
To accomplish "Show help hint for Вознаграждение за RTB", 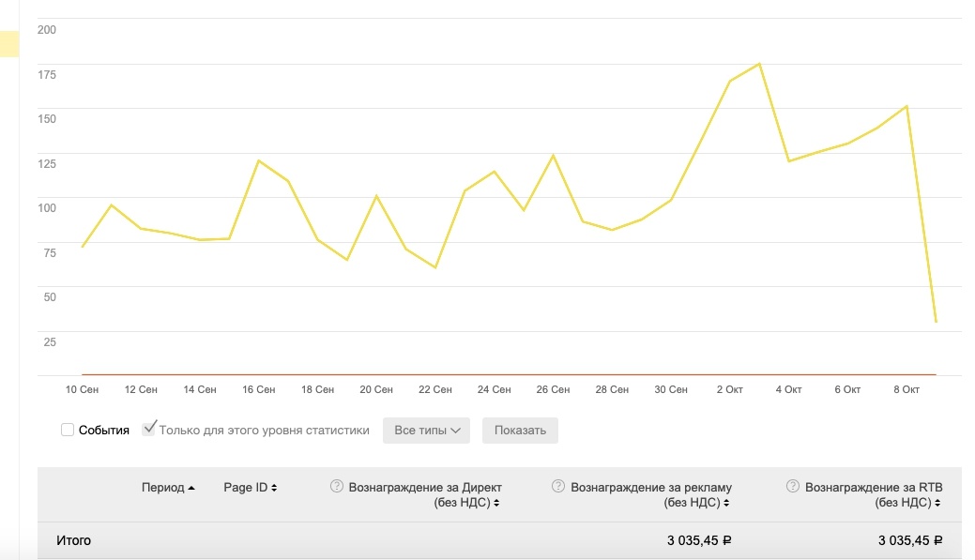I will pyautogui.click(x=793, y=487).
